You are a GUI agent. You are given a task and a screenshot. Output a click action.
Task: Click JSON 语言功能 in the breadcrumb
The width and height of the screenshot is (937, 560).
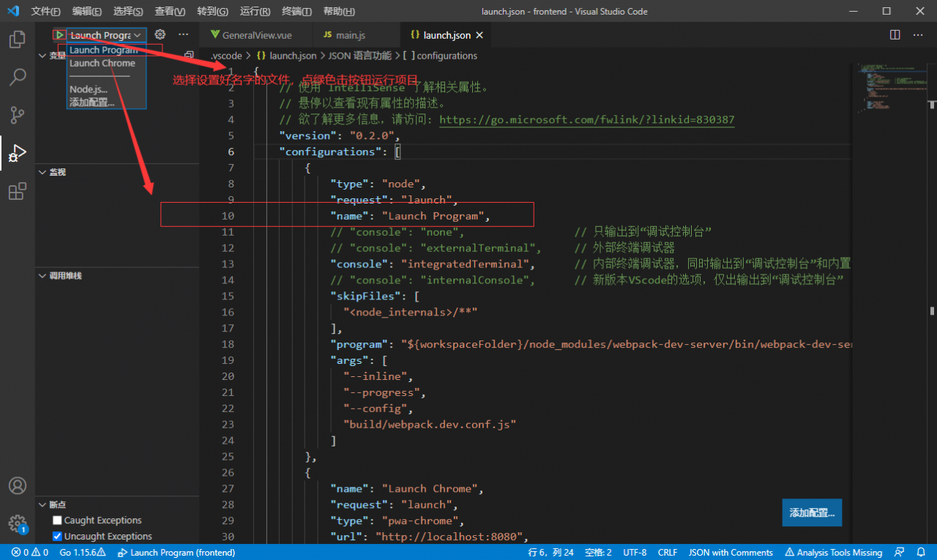click(x=360, y=56)
